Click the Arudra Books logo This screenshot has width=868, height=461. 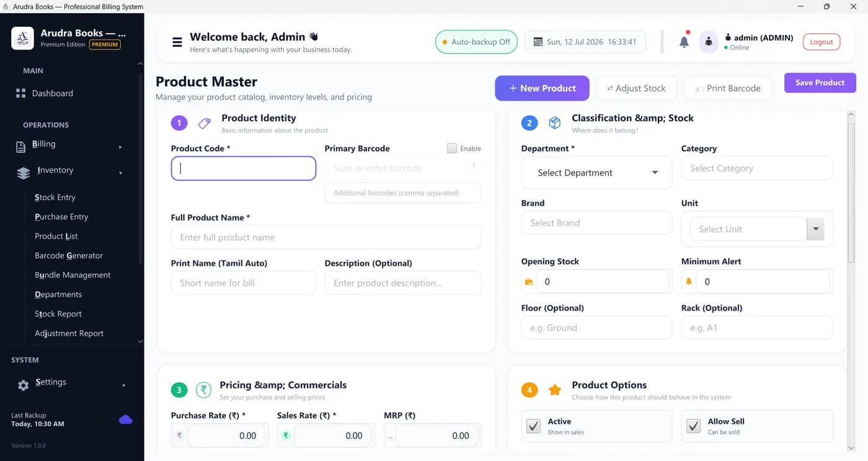23,38
